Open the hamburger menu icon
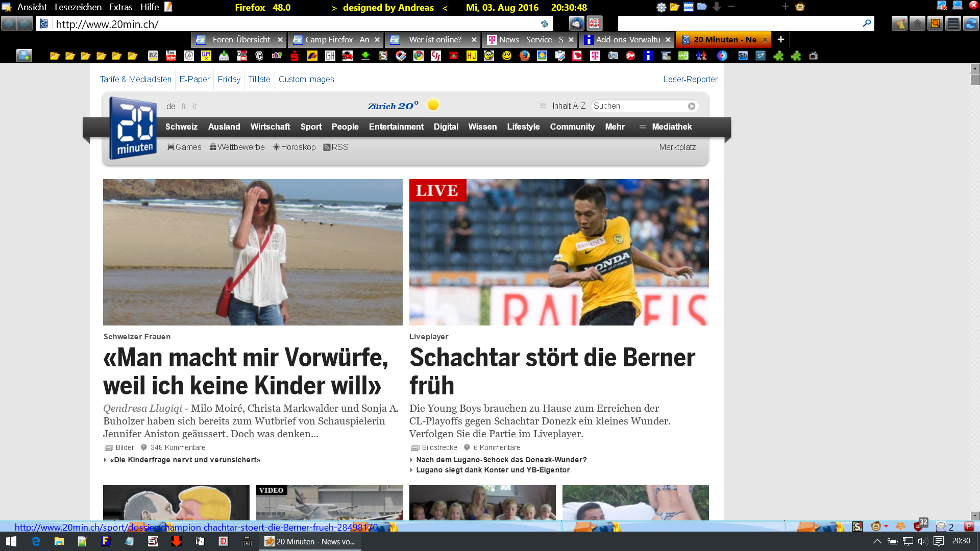 (x=953, y=23)
